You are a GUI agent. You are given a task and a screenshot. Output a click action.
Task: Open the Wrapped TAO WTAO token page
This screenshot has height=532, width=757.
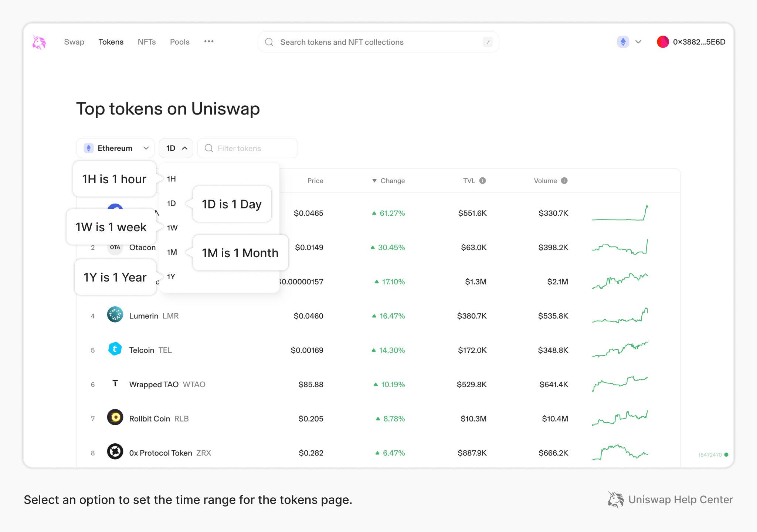click(x=378, y=385)
